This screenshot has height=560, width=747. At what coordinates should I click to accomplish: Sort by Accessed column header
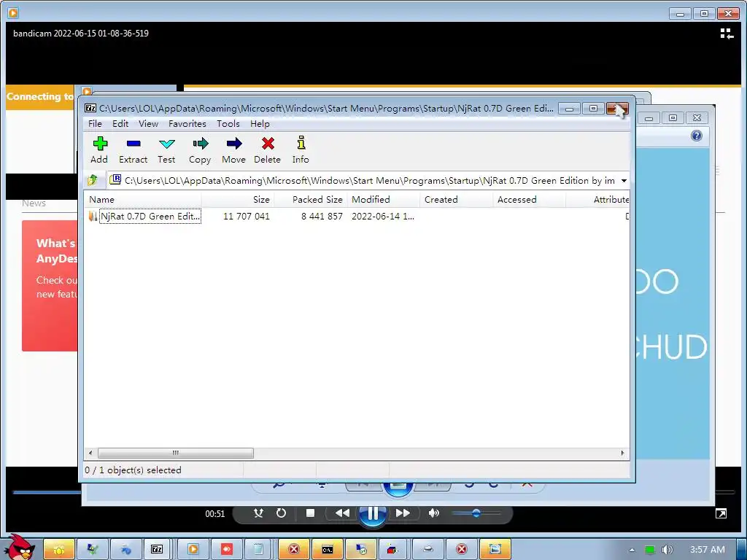(x=530, y=200)
